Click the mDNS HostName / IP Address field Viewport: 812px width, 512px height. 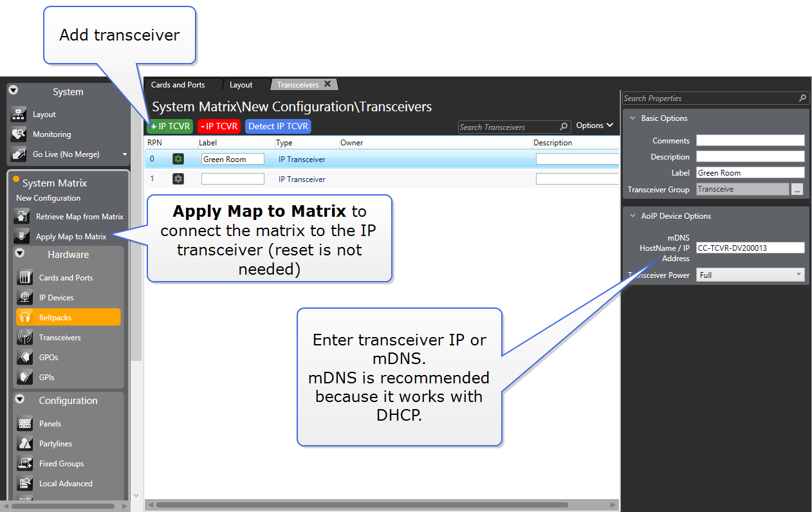[750, 248]
